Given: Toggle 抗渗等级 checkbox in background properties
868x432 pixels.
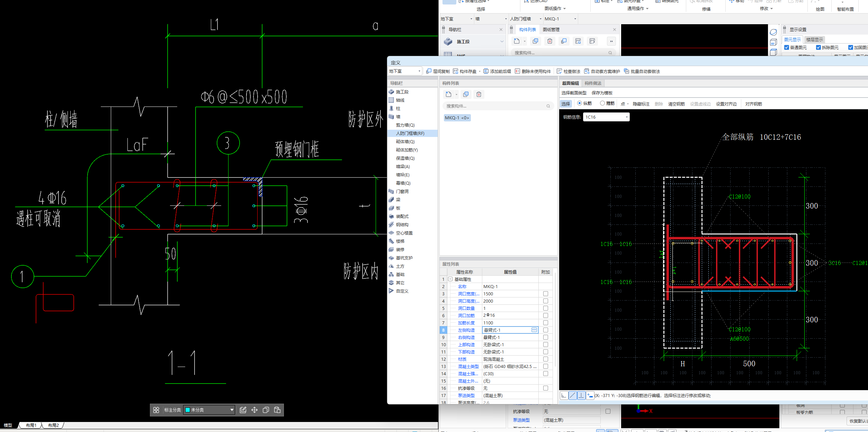Looking at the screenshot, I should pos(608,411).
